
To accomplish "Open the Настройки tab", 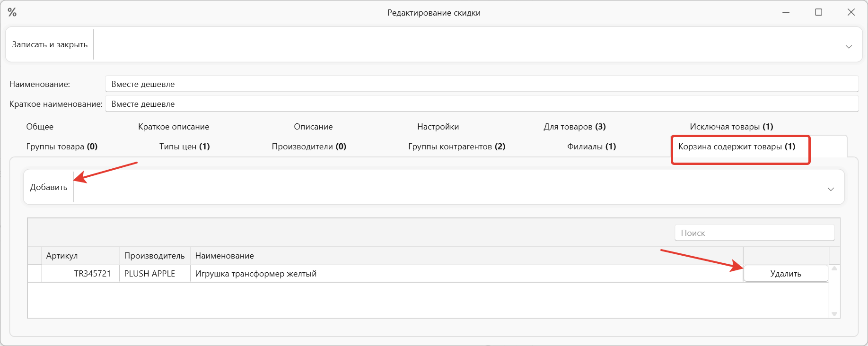I will (x=437, y=127).
